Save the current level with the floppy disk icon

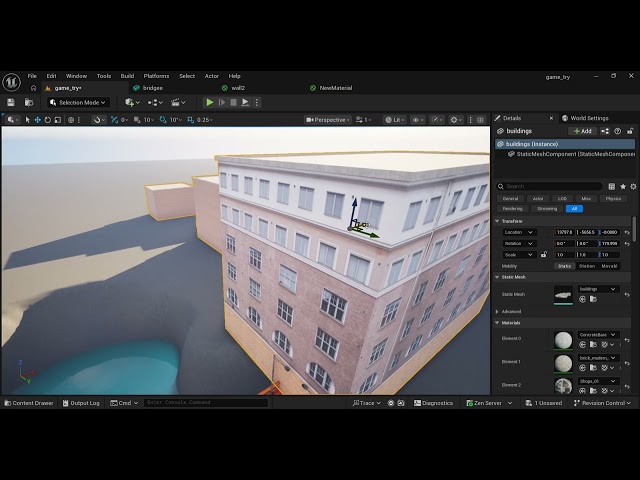[x=11, y=102]
